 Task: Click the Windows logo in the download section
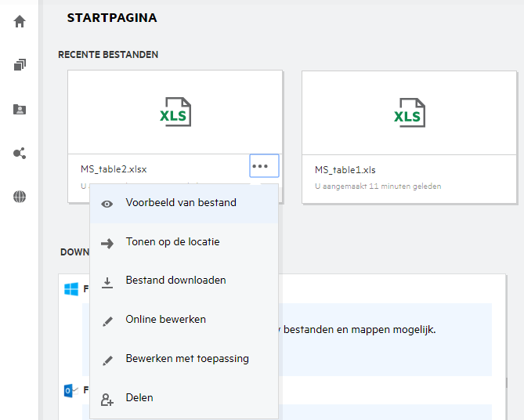click(71, 289)
